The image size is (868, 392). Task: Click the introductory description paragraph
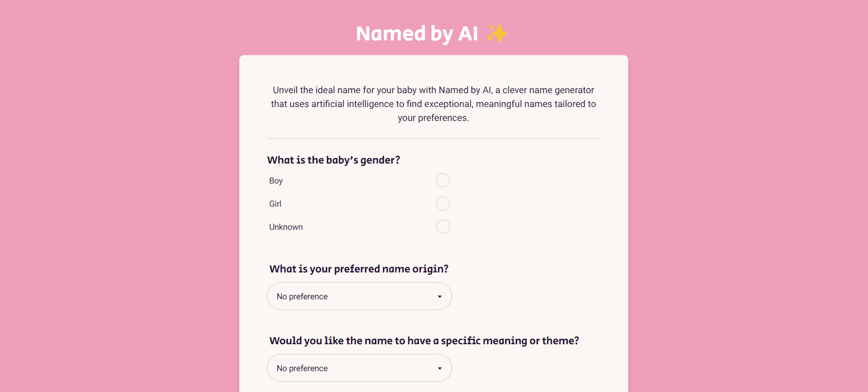[x=433, y=104]
